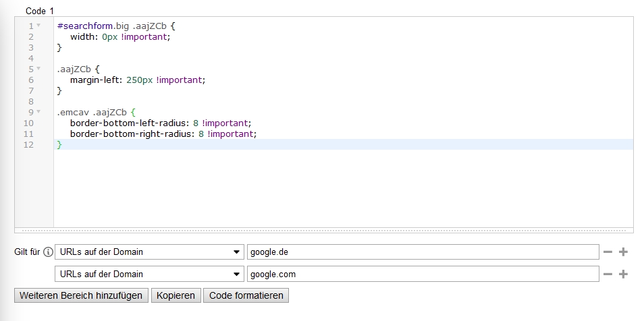Add a rule after google.de with plus

click(623, 252)
